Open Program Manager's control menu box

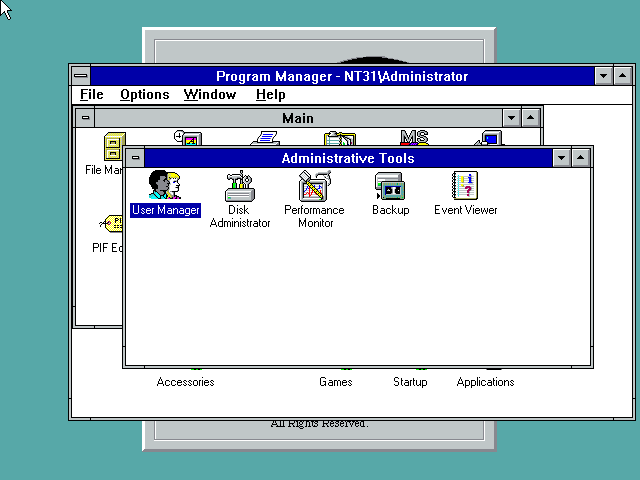pos(81,76)
